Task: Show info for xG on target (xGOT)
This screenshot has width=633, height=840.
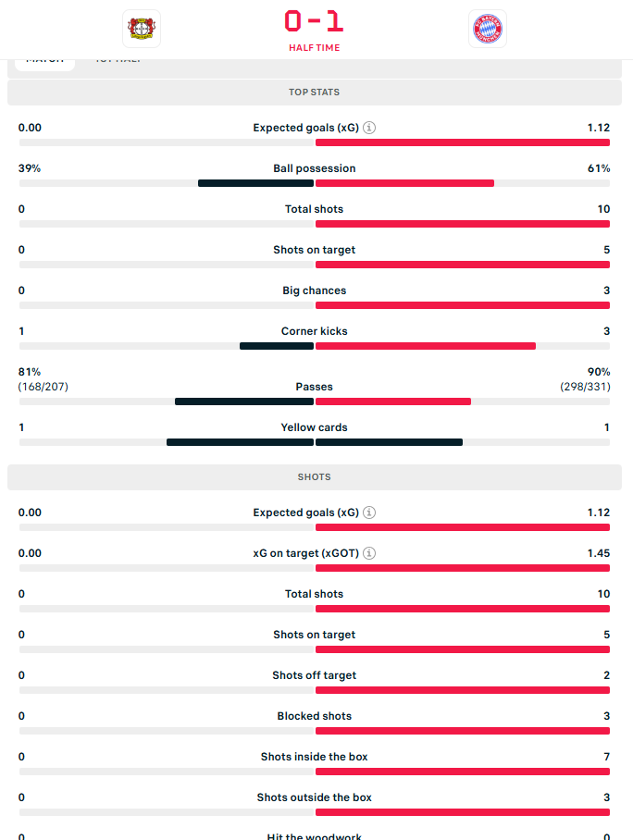Action: tap(369, 553)
